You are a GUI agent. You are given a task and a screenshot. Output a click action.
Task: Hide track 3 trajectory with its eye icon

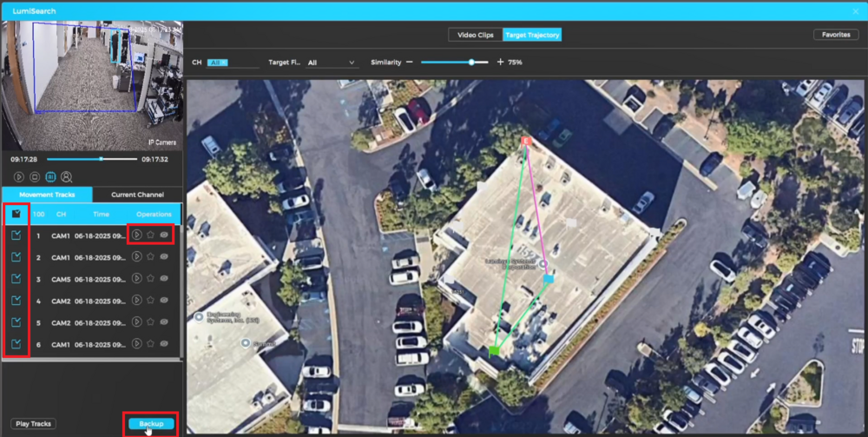coord(164,279)
